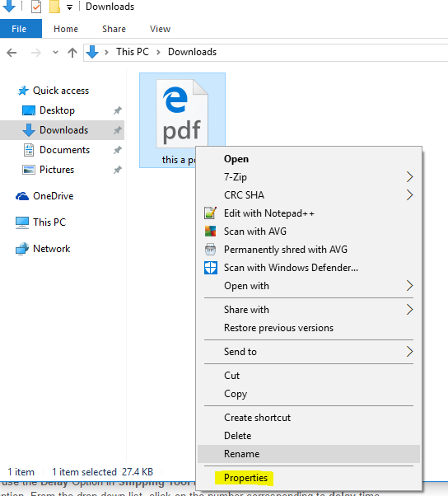Click the Up one level arrow
Image resolution: width=448 pixels, height=496 pixels.
[72, 53]
